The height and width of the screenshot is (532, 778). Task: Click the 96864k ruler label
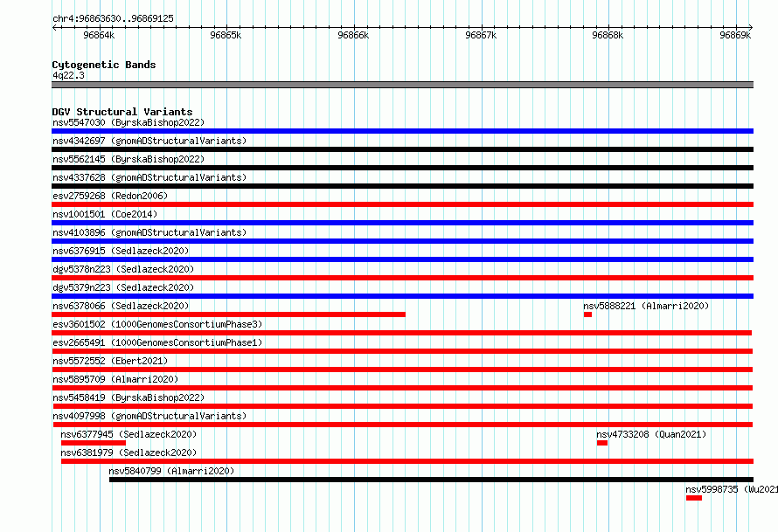point(99,35)
